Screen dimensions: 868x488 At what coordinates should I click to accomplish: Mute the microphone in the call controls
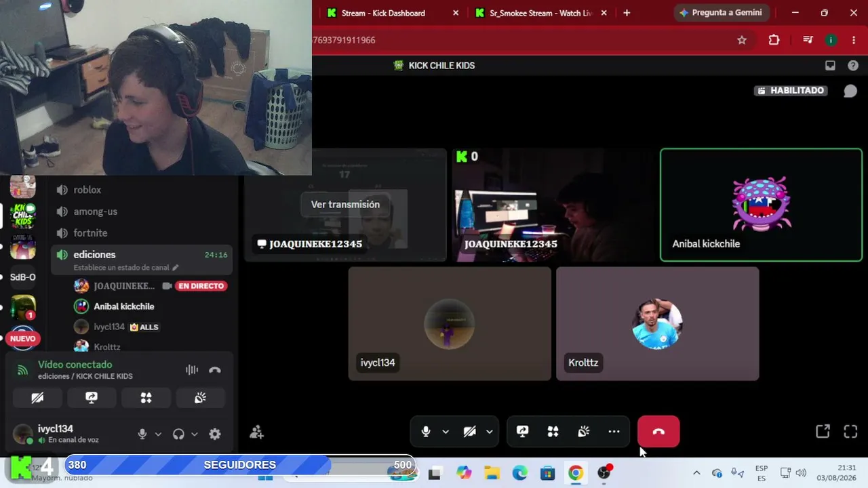pos(426,432)
